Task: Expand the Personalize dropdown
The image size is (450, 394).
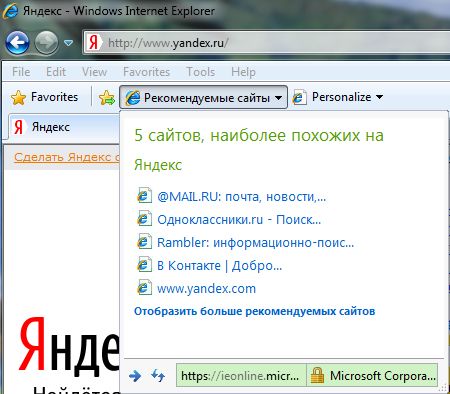Action: pyautogui.click(x=338, y=97)
